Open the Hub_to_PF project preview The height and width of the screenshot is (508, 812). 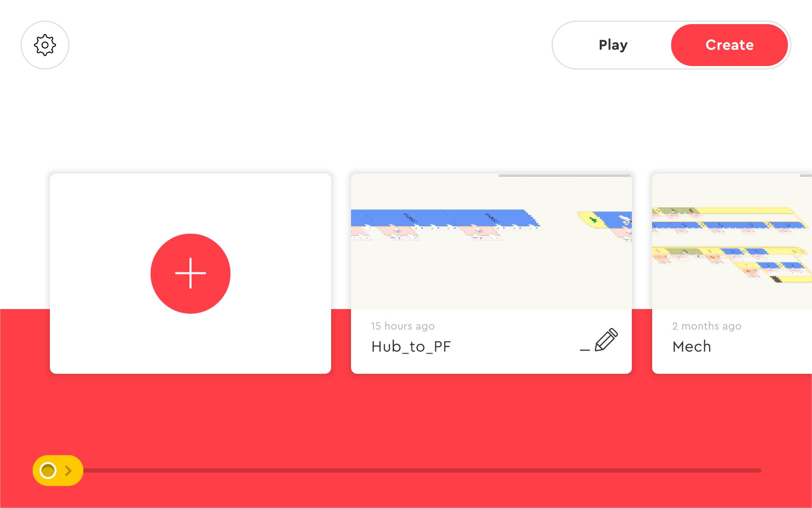click(x=491, y=241)
